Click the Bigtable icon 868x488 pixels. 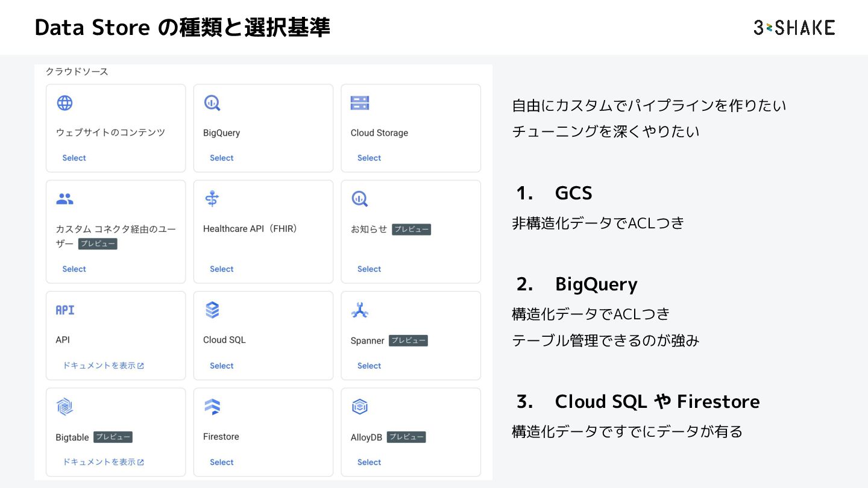64,407
